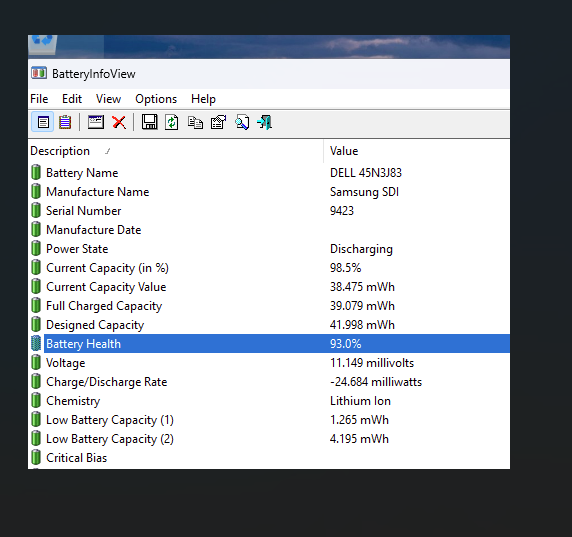Select the Chemistry row label

click(73, 401)
